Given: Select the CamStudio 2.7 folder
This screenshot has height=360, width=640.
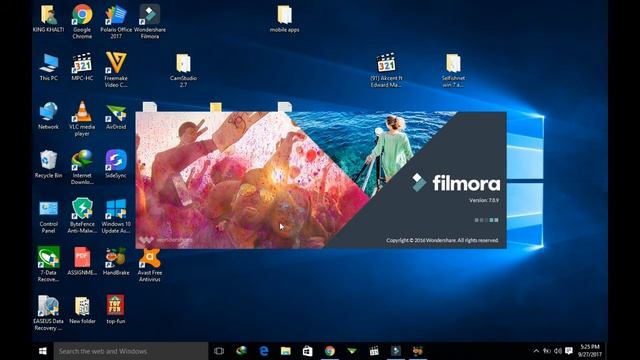Looking at the screenshot, I should click(183, 70).
